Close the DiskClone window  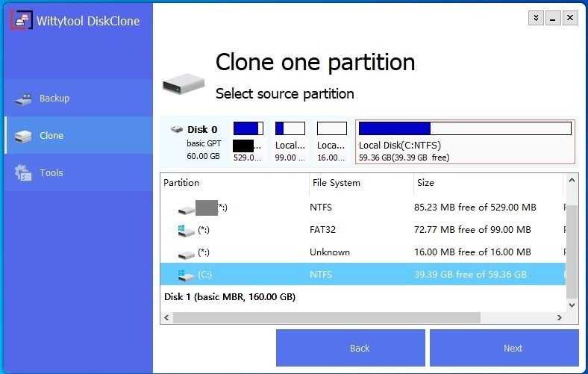click(570, 18)
